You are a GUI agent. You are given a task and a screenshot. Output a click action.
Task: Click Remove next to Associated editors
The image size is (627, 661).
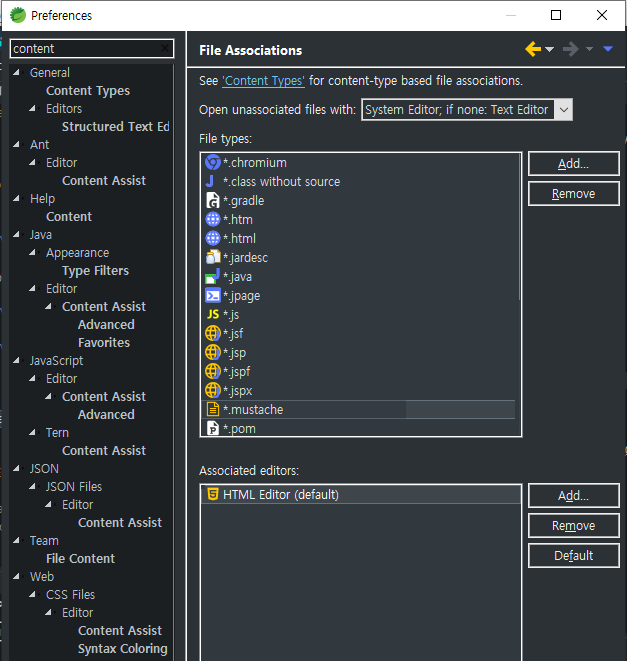573,525
